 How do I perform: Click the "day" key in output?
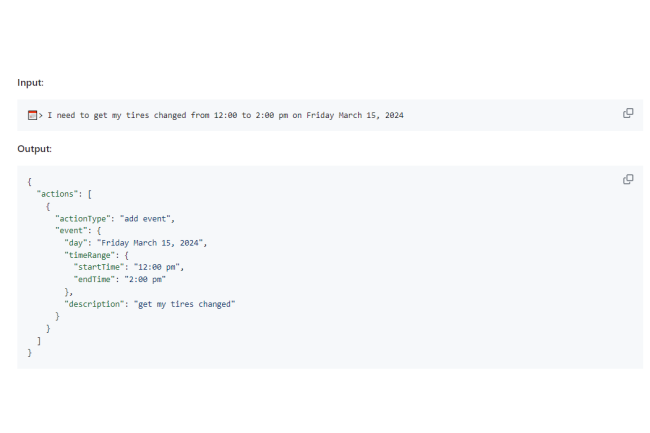pos(77,242)
